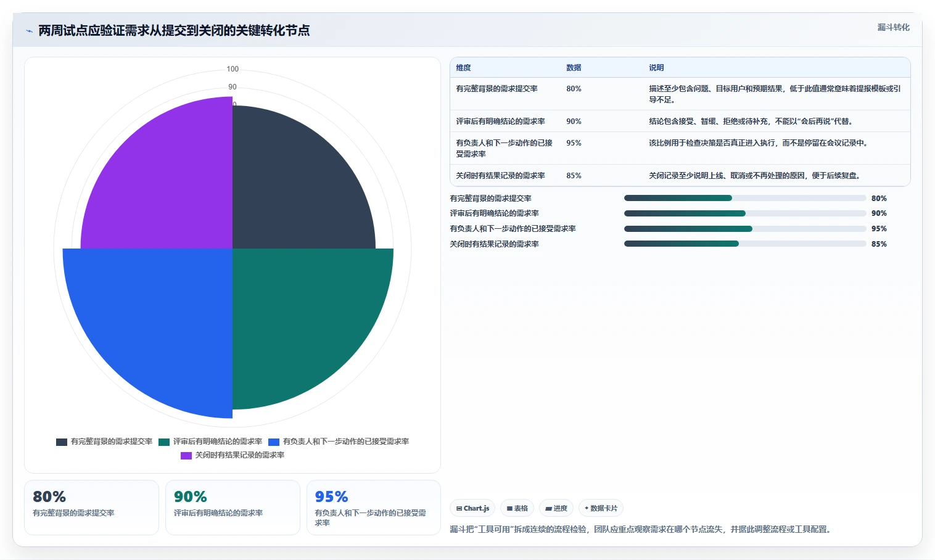Screen dimensions: 935x560
Task: Click the description starting 关闭记录至少说明上线
Action: [754, 176]
